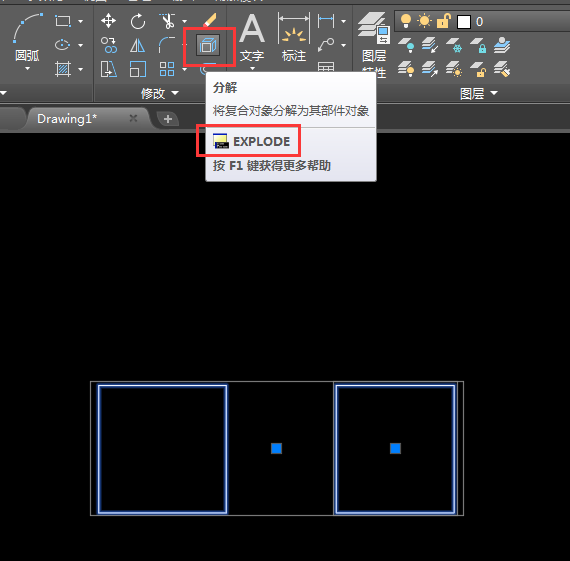Turn all layers on icon
The width and height of the screenshot is (570, 561).
(x=406, y=69)
